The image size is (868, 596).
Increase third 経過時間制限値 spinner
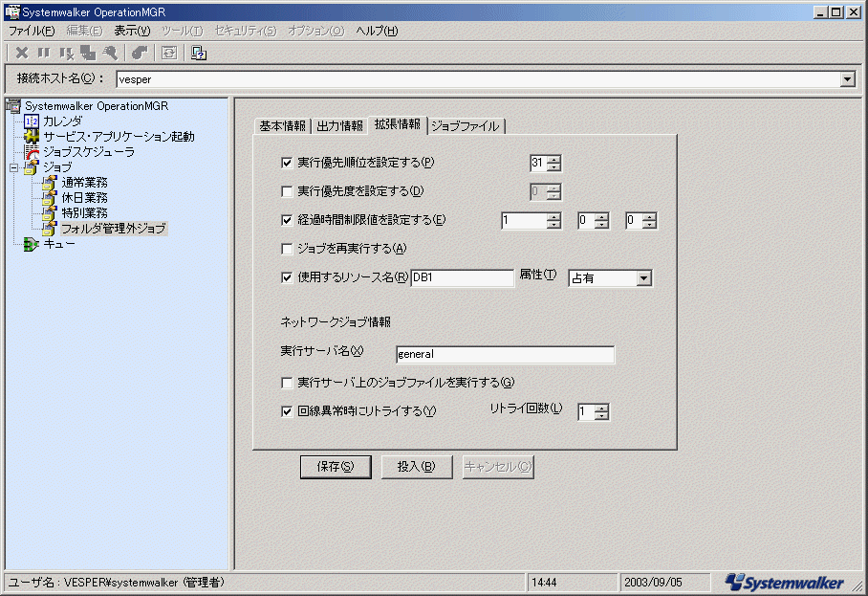coord(649,216)
